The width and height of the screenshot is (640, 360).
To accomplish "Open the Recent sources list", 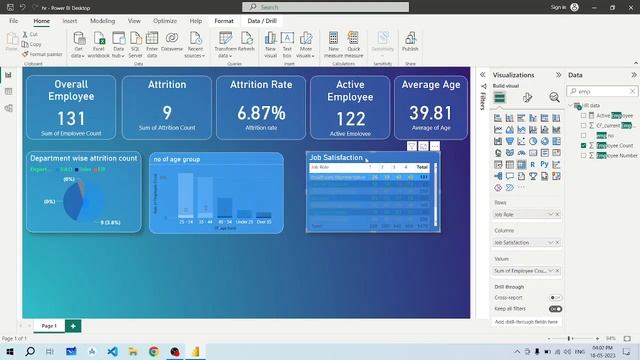I will pyautogui.click(x=195, y=45).
